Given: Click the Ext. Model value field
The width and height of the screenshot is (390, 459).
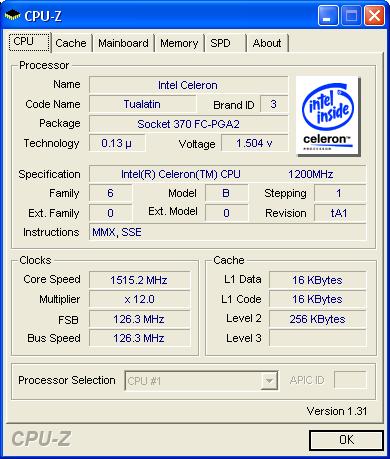Looking at the screenshot, I should pyautogui.click(x=226, y=213).
